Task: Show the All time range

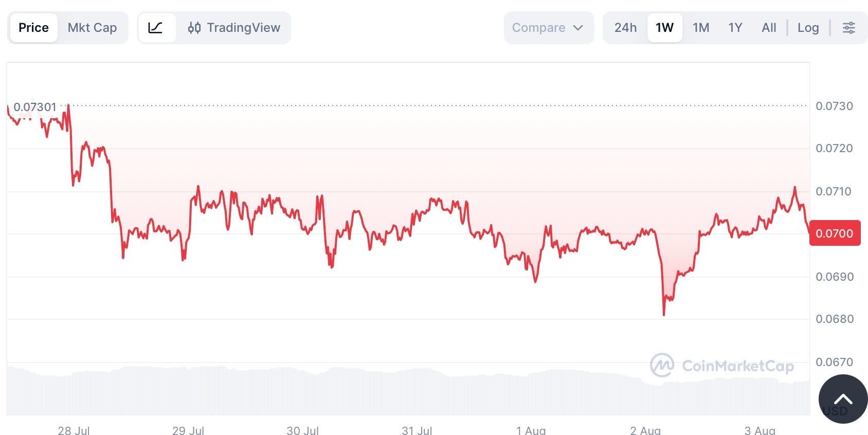Action: [769, 28]
